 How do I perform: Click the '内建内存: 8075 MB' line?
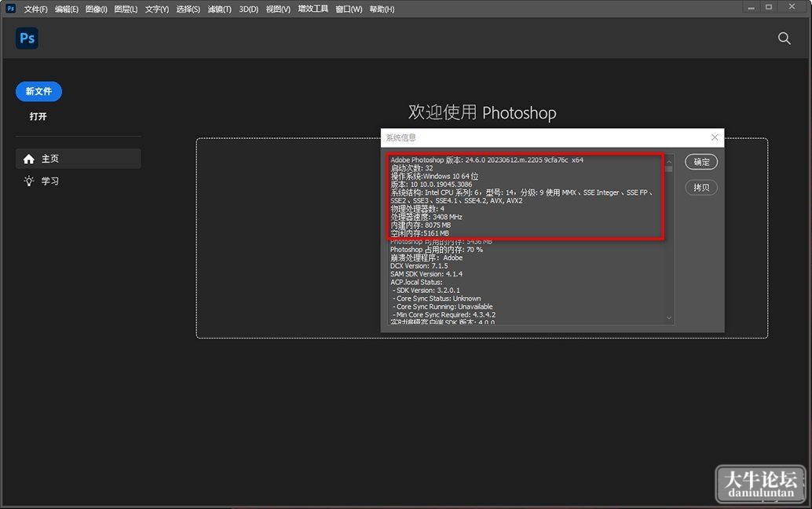(x=420, y=225)
